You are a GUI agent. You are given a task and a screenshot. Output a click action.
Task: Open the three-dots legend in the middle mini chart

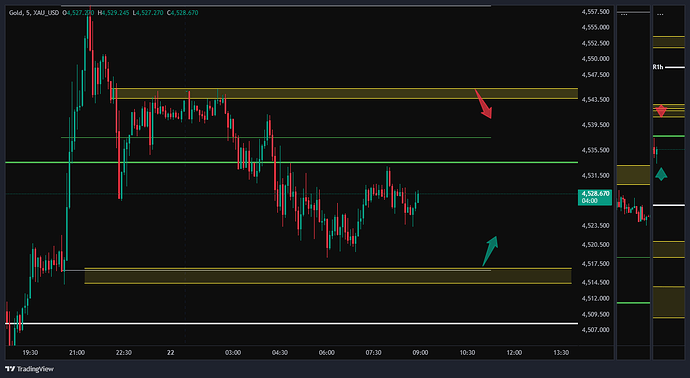pyautogui.click(x=624, y=14)
